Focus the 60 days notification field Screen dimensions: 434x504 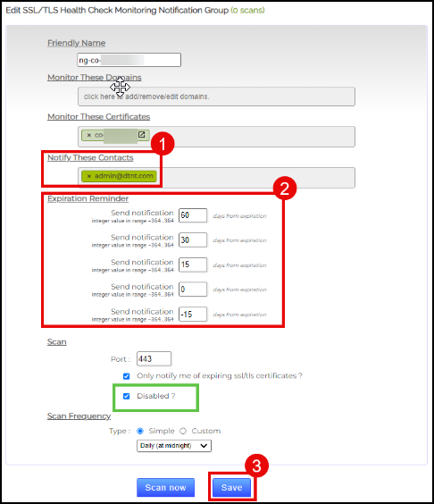click(x=193, y=215)
